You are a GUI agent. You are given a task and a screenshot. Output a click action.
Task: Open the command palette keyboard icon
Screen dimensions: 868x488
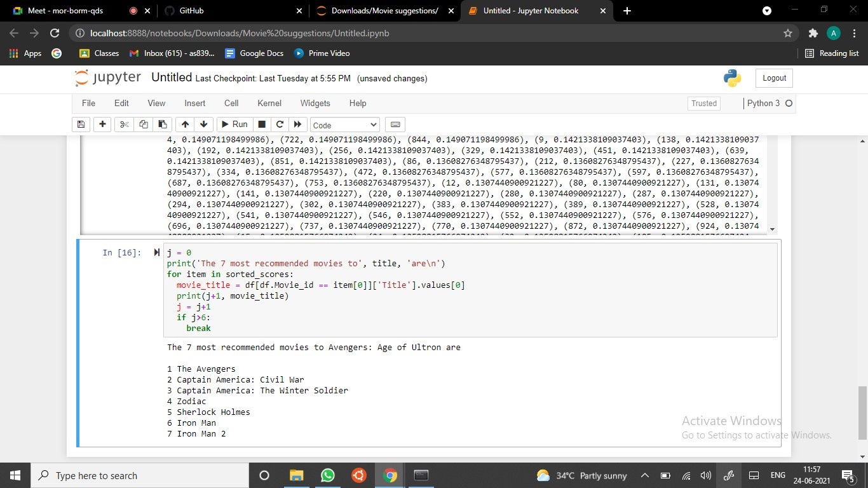click(395, 125)
